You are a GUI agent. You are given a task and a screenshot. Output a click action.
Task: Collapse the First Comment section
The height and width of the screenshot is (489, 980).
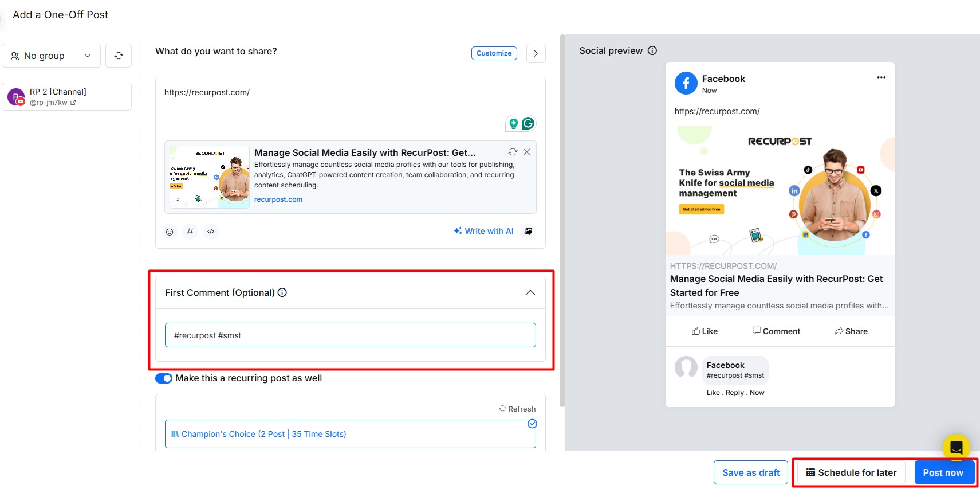coord(530,292)
